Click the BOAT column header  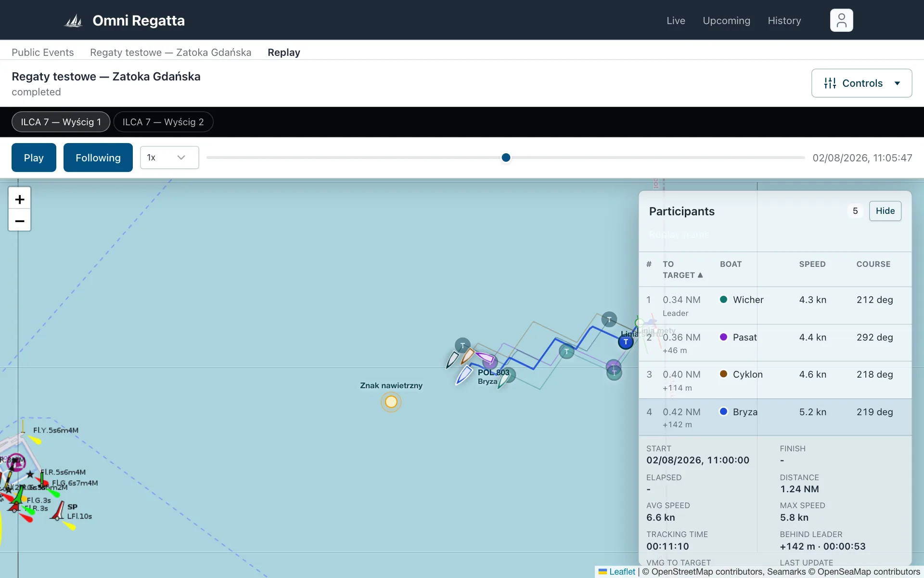(731, 264)
